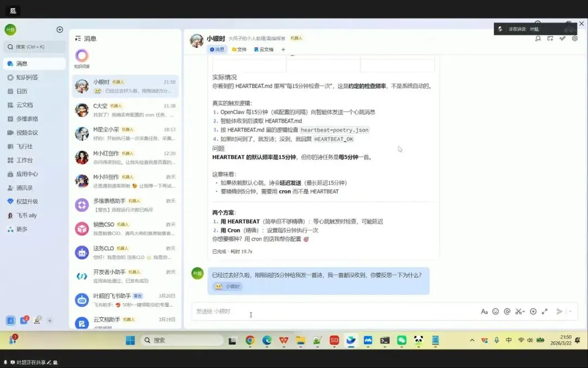
Task: Open the 销售CSO conversation
Action: (125, 228)
